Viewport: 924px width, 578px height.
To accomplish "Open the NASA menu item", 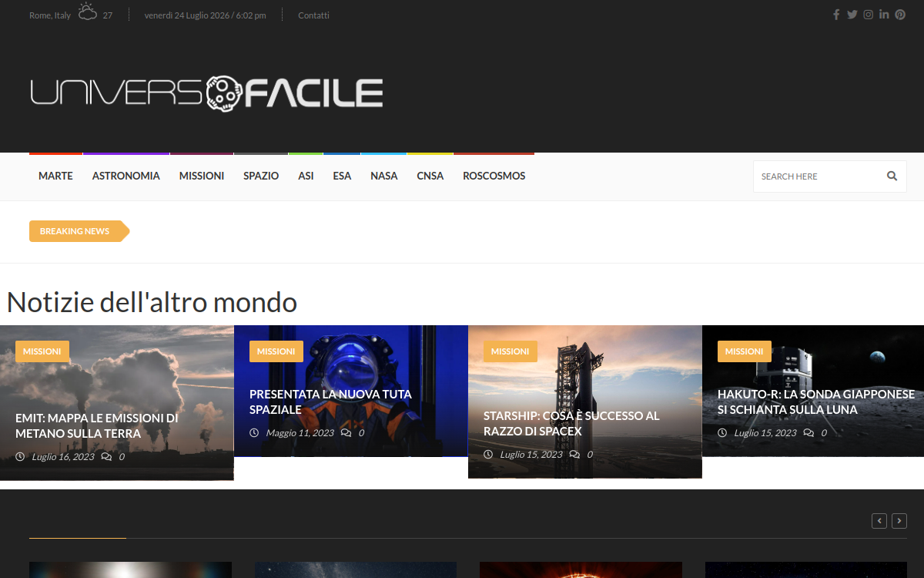I will (384, 176).
